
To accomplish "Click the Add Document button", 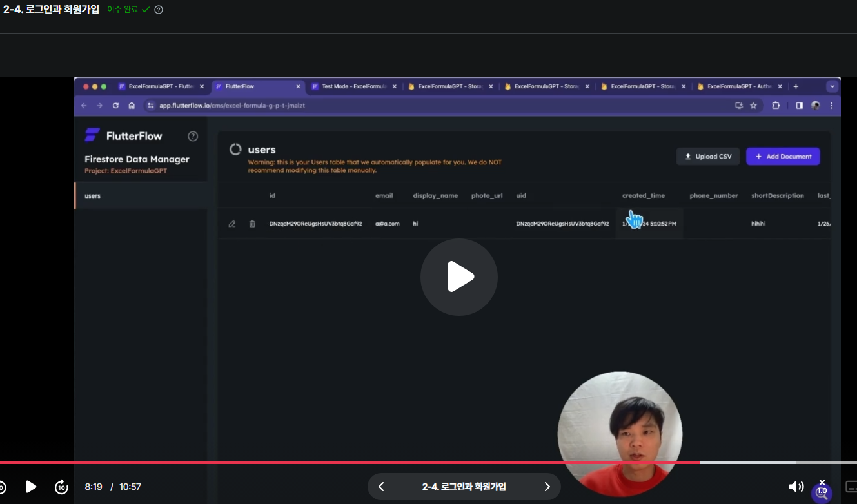I will point(783,157).
